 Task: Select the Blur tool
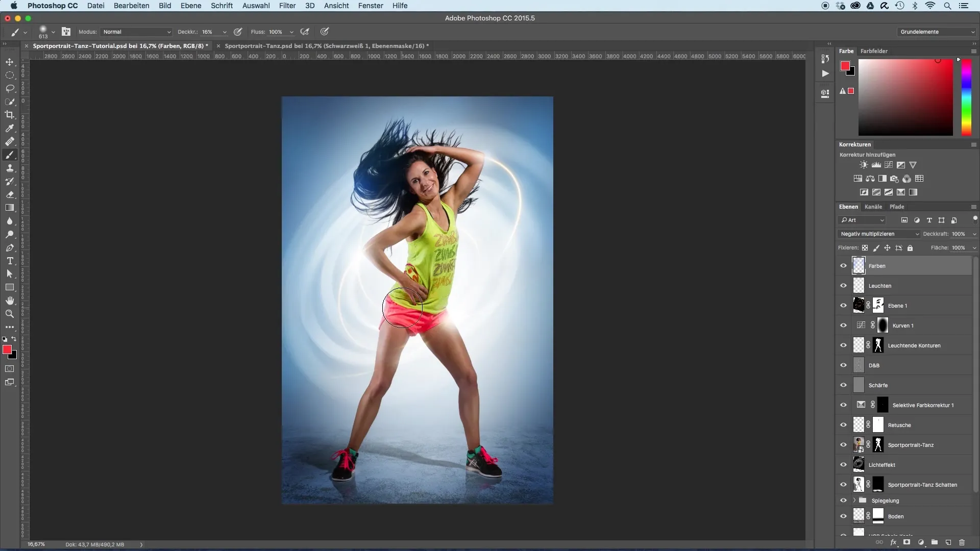10,221
